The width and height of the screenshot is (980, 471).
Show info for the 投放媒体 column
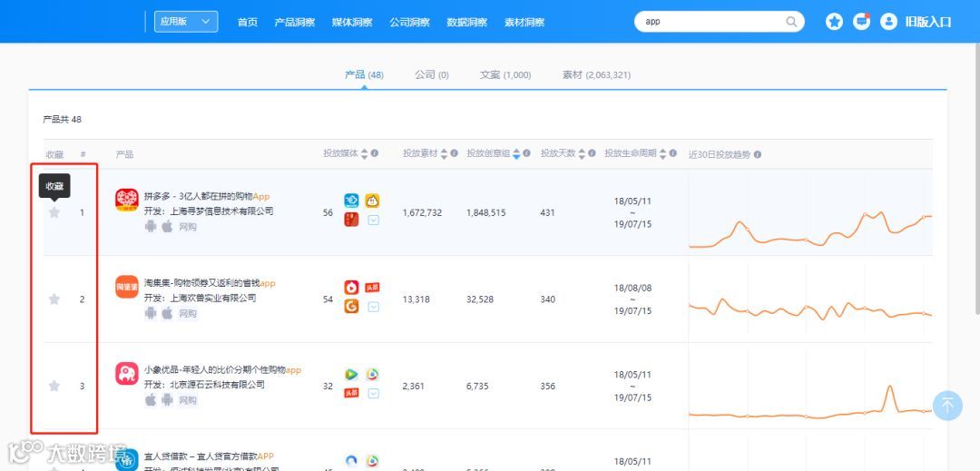pos(375,153)
